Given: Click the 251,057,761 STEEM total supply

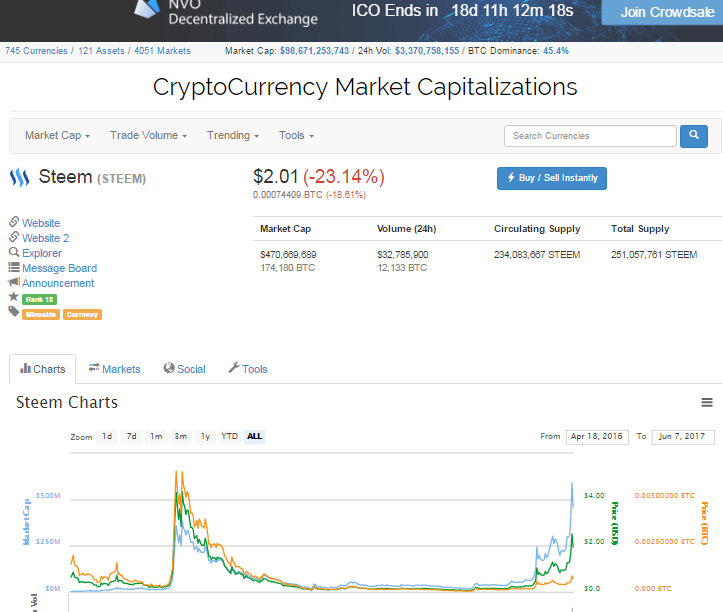Looking at the screenshot, I should pos(654,255).
